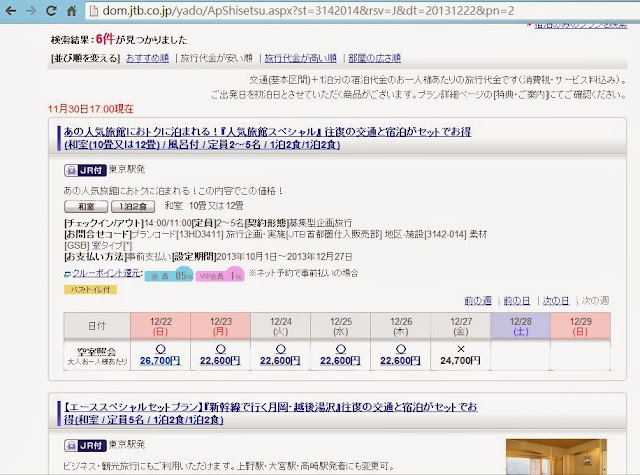Open the room photo thumbnail
Image resolution: width=640 pixels, height=475 pixels.
(556, 457)
